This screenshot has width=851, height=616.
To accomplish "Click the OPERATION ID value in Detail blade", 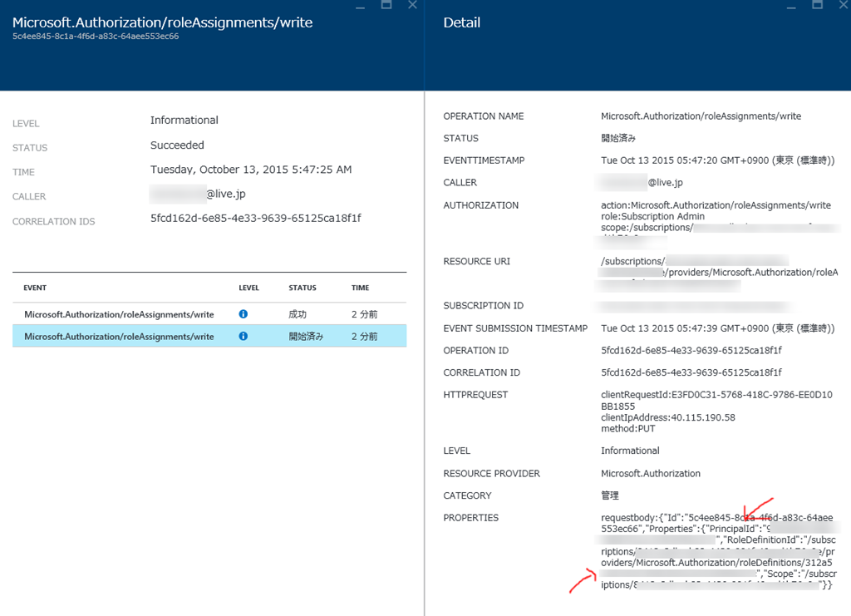I will (x=691, y=351).
